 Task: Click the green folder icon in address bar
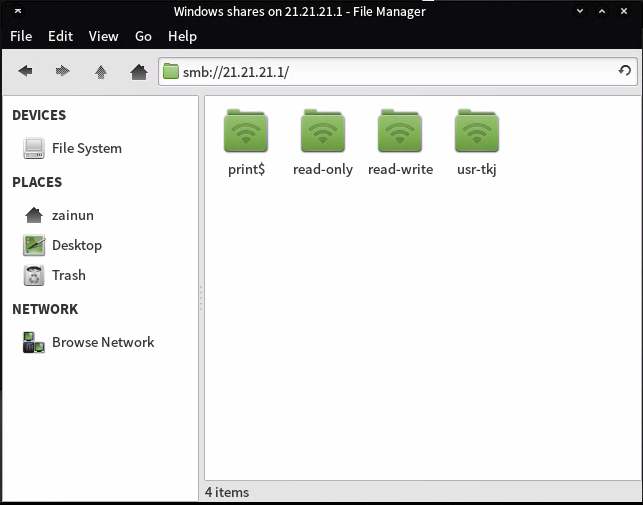coord(171,71)
